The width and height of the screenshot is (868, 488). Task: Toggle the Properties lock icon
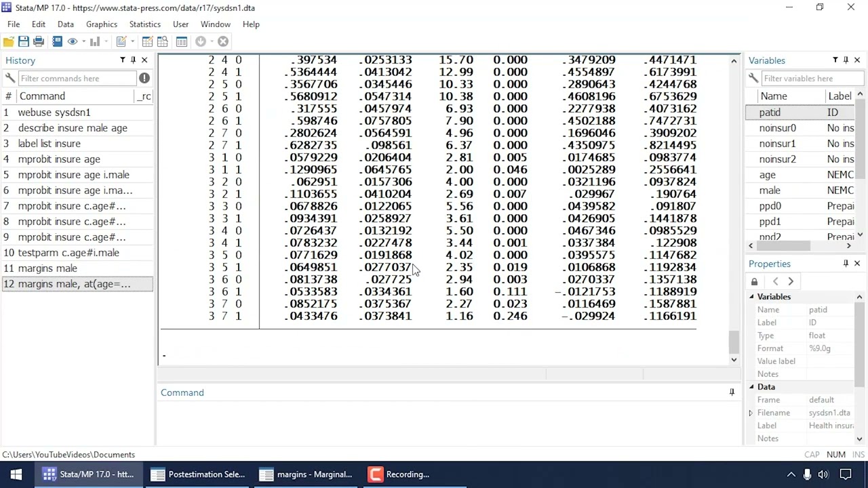tap(754, 281)
